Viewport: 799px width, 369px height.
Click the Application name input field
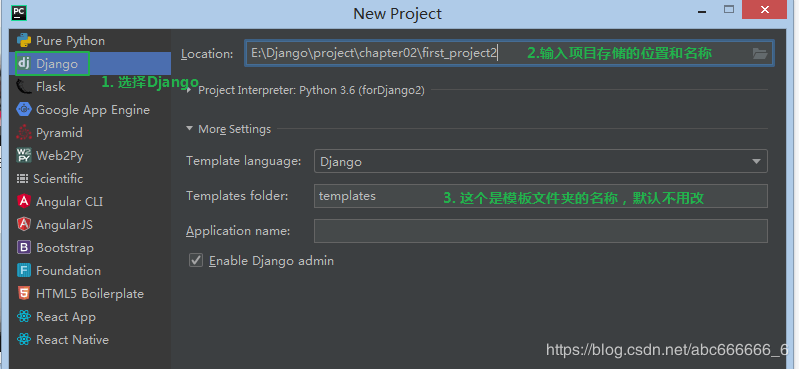click(x=541, y=230)
